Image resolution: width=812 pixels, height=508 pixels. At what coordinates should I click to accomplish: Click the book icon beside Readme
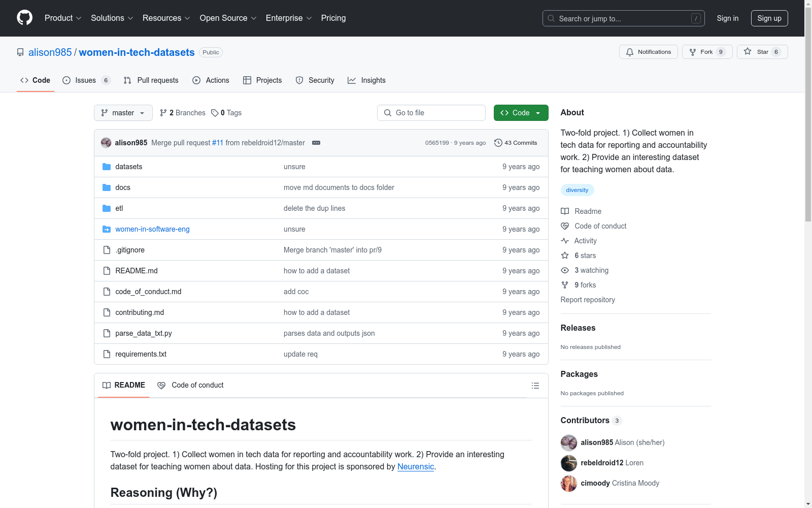[x=565, y=211]
